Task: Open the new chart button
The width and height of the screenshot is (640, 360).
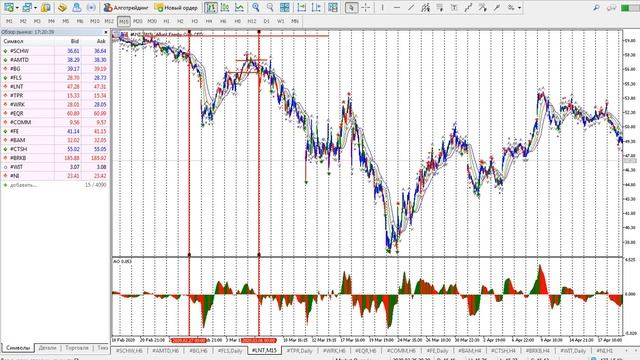Action: pyautogui.click(x=9, y=7)
